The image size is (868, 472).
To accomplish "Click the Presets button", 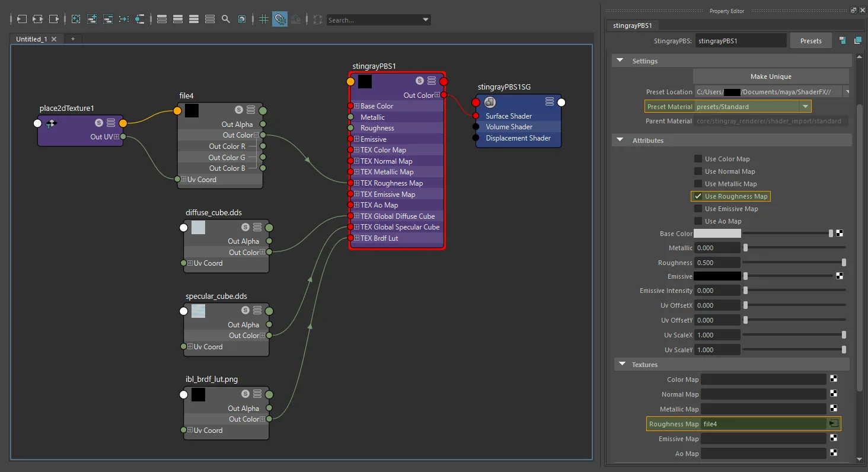I will [x=810, y=40].
